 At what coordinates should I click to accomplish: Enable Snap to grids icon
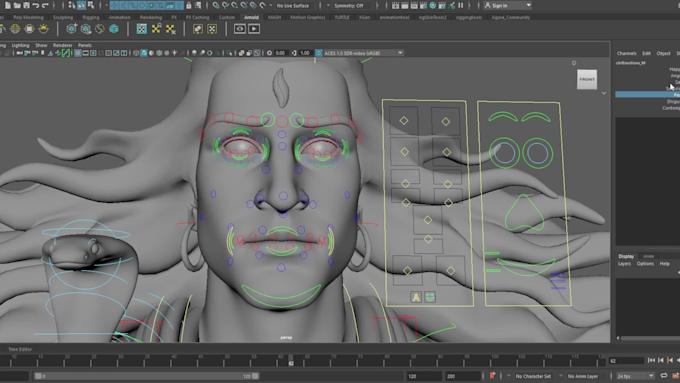(216, 5)
